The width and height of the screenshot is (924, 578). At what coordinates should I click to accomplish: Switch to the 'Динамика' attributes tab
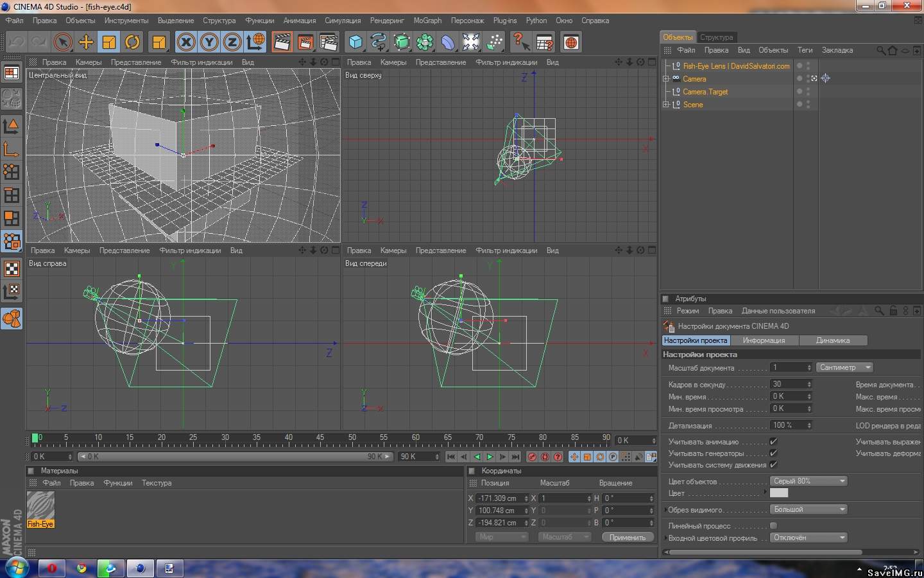coord(833,340)
